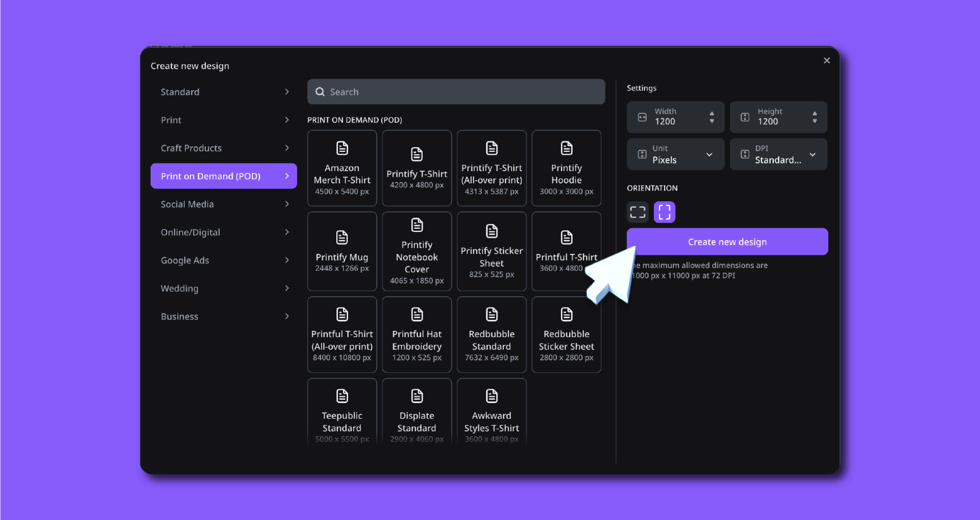
Task: Choose Printify Notebook Cover preset
Action: pos(416,251)
